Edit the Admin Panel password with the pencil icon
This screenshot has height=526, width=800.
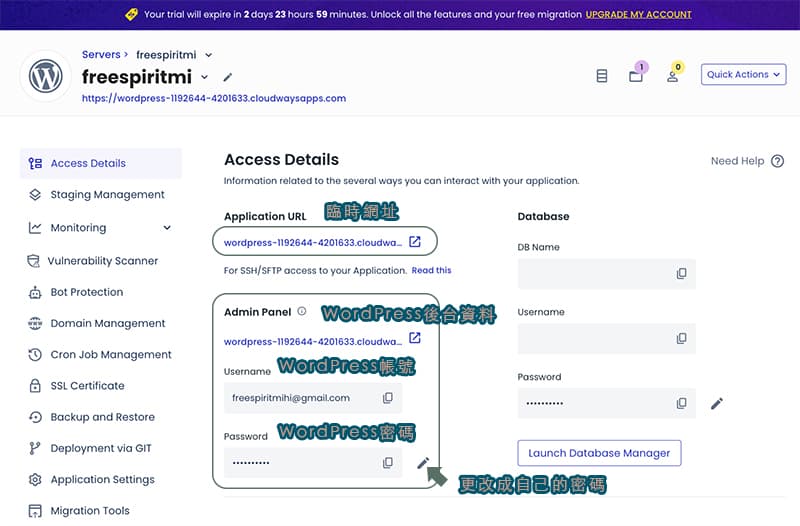423,463
